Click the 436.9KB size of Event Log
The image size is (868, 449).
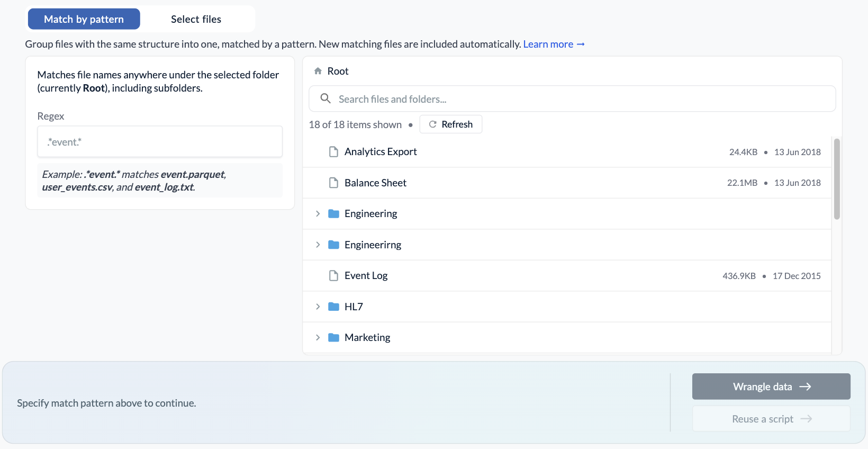[x=739, y=276]
